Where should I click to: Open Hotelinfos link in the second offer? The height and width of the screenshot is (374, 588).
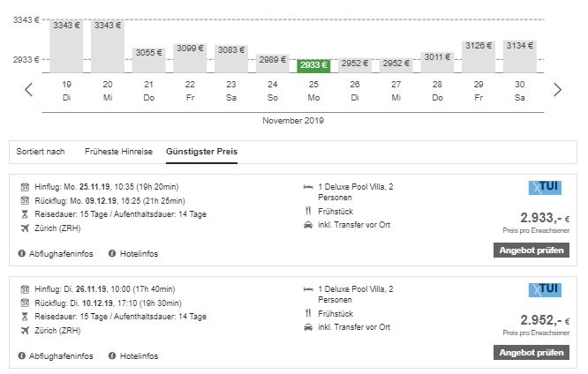(x=139, y=355)
